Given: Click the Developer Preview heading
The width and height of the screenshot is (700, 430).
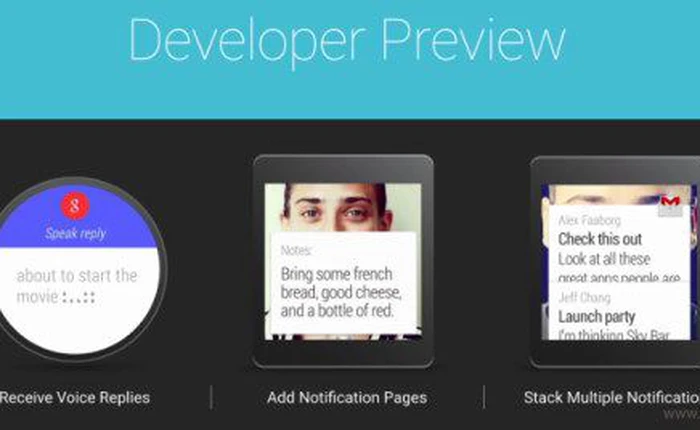Looking at the screenshot, I should (x=347, y=41).
